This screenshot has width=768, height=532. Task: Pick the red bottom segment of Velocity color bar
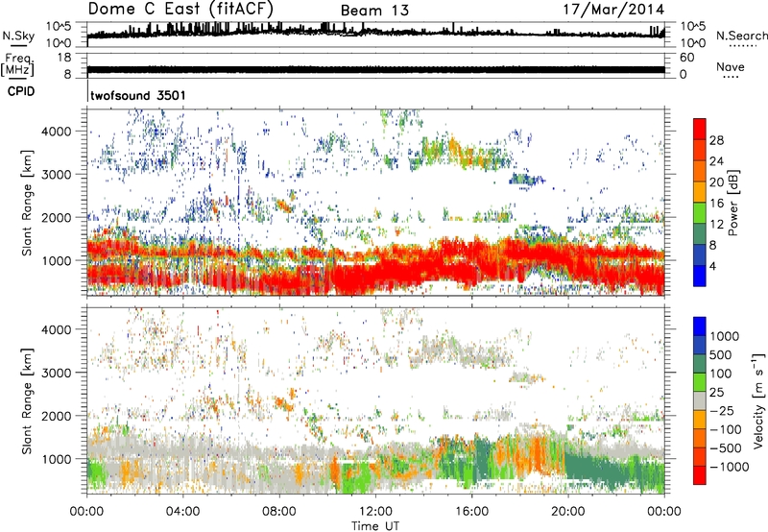pos(700,475)
